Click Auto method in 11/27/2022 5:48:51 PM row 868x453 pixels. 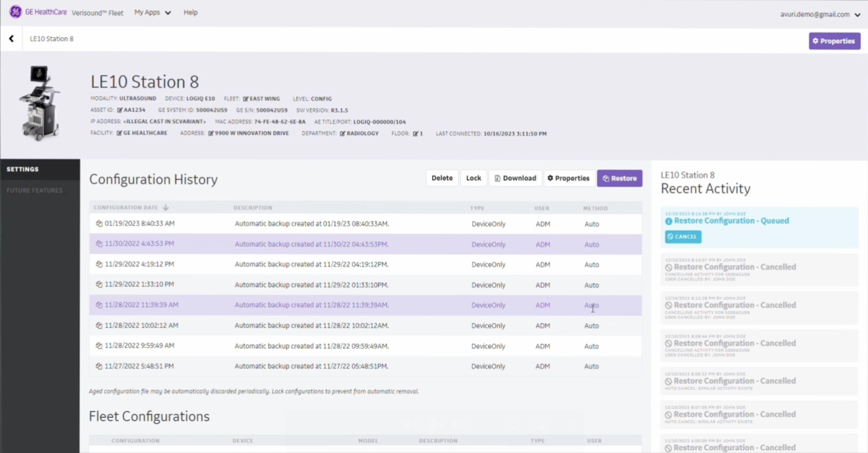tap(591, 366)
